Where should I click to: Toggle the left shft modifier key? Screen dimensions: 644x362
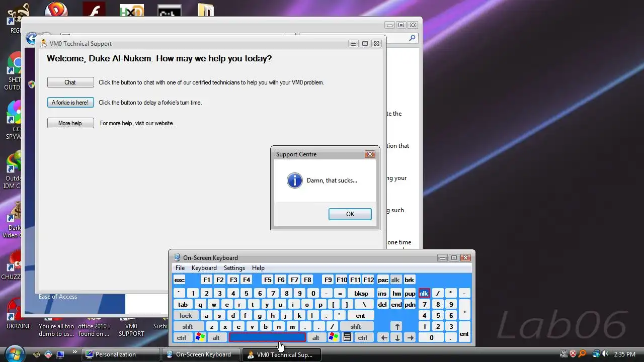188,326
